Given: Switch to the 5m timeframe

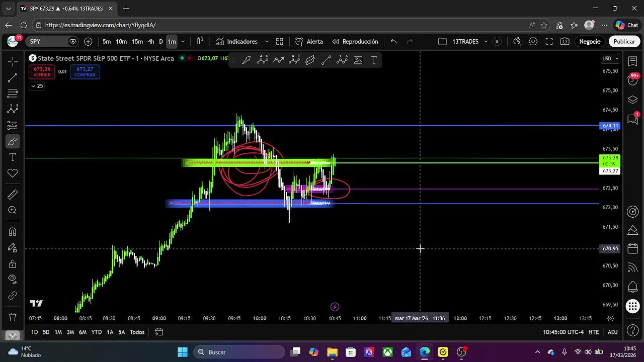Looking at the screenshot, I should pos(107,42).
